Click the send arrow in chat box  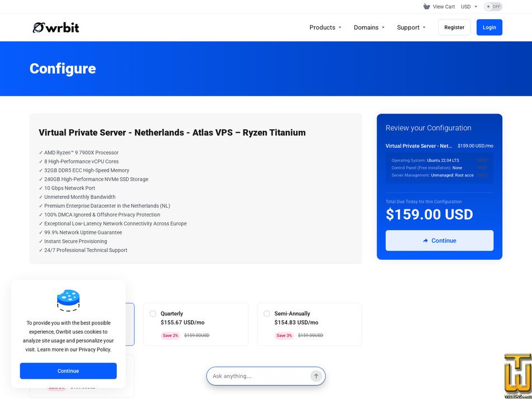316,376
